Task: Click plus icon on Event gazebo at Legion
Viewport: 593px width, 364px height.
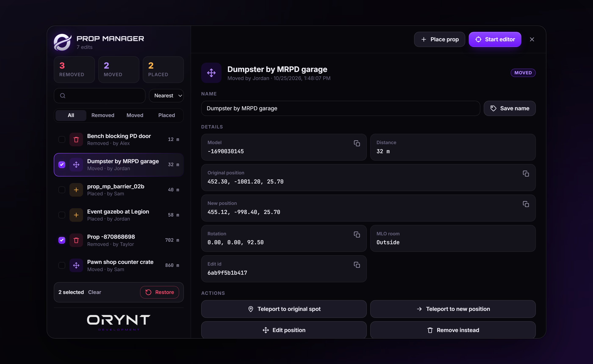Action: click(x=76, y=215)
